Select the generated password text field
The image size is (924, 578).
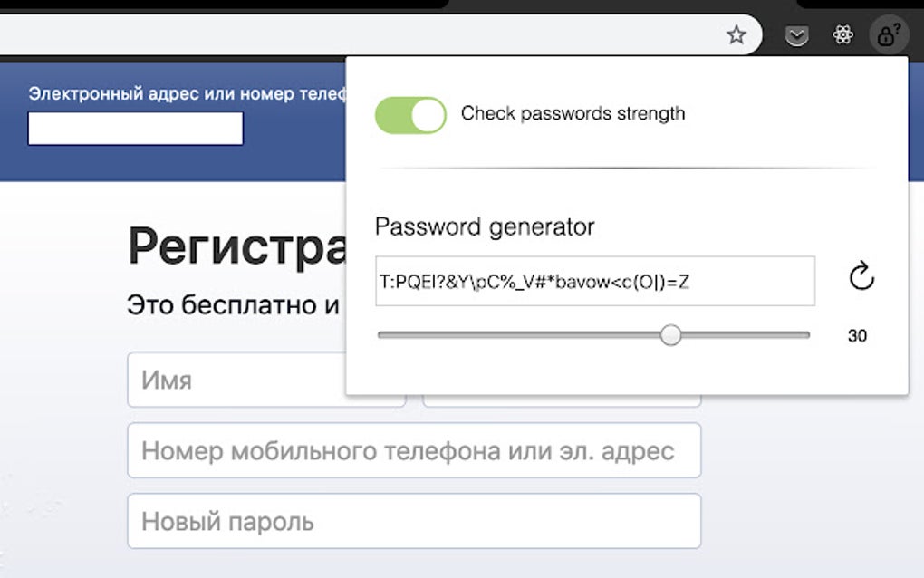[x=595, y=281]
